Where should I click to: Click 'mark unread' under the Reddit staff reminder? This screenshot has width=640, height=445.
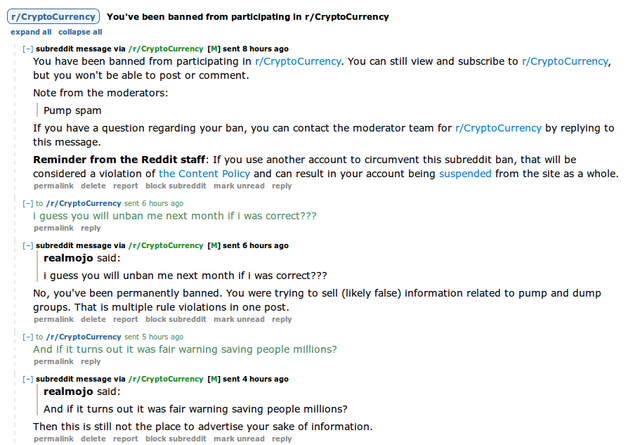pos(237,186)
